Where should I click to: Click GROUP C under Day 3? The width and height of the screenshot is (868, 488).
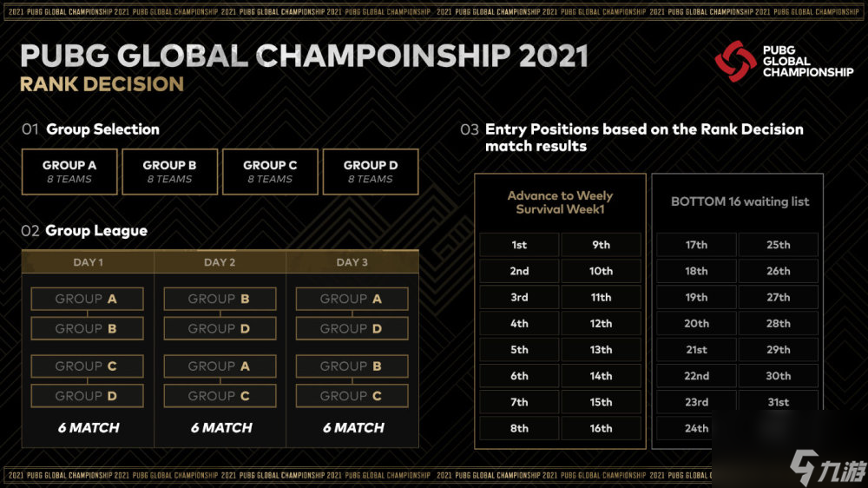(x=352, y=396)
